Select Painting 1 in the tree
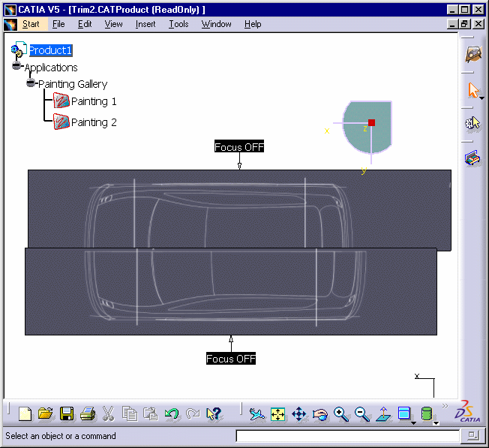 click(94, 101)
